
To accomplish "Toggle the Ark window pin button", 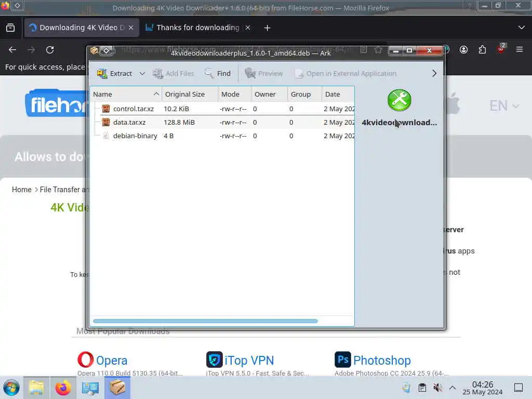I will click(x=106, y=50).
